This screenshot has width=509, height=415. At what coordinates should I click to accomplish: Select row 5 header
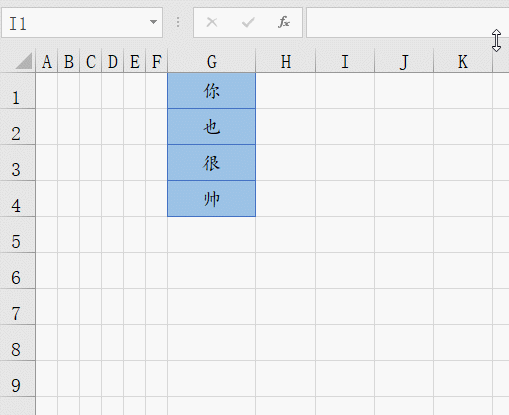coord(17,235)
